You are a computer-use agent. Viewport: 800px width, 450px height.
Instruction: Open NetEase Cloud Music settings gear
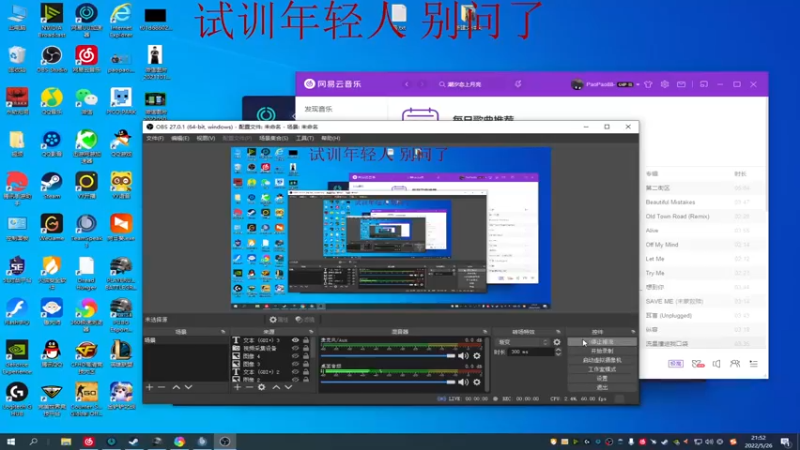[665, 84]
